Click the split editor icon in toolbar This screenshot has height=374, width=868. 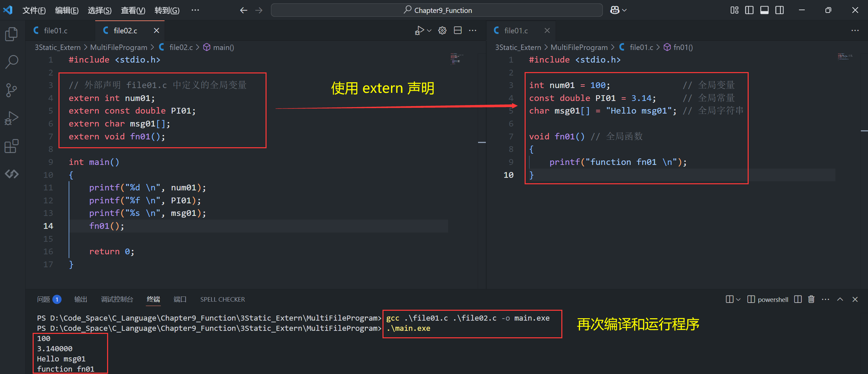458,31
